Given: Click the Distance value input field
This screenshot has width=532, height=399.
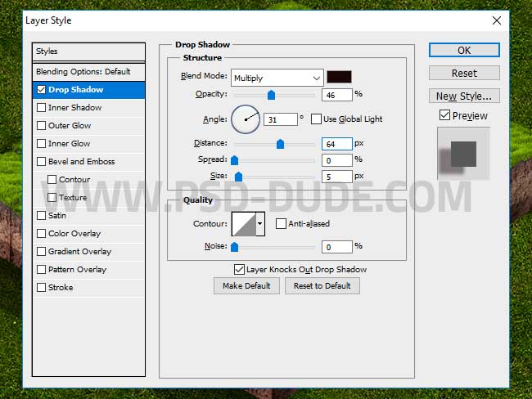Looking at the screenshot, I should [336, 144].
